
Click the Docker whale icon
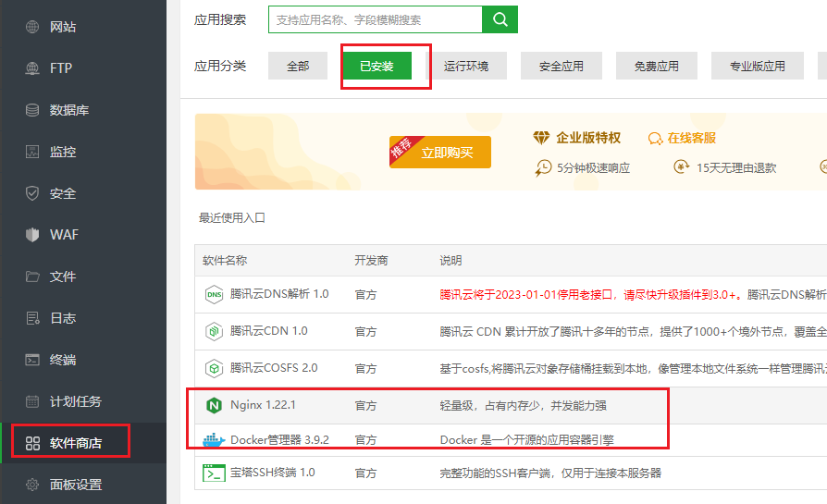tap(214, 439)
